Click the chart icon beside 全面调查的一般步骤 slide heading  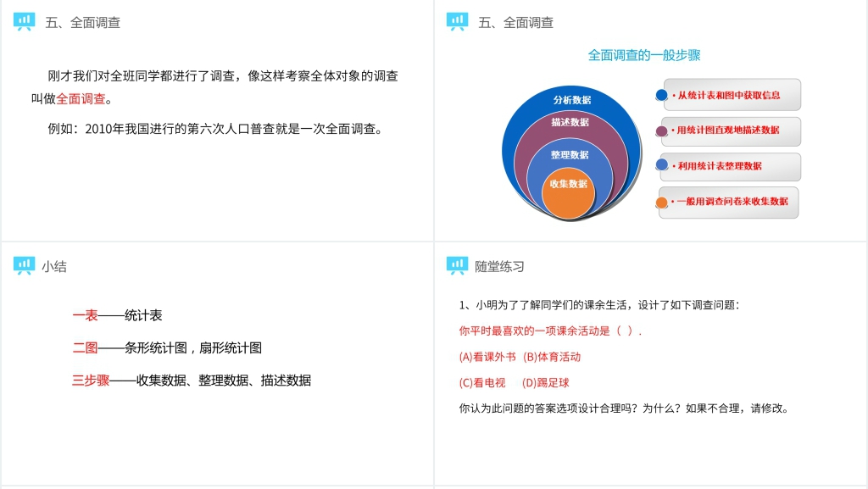pos(457,21)
